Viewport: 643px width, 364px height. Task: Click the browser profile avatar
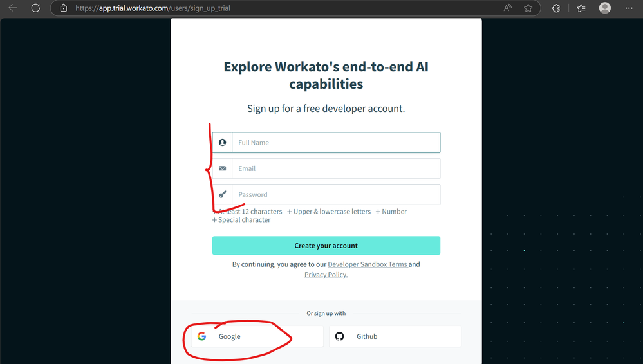point(605,8)
